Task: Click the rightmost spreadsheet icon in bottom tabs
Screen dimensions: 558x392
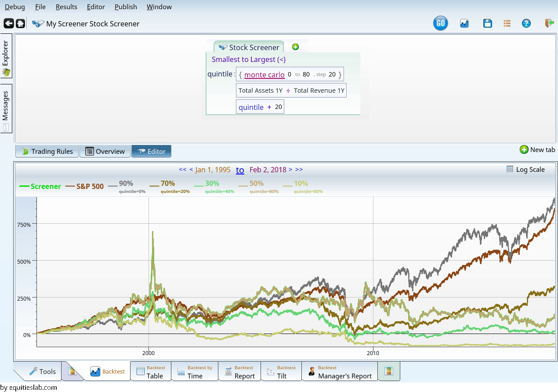Action: (x=389, y=371)
